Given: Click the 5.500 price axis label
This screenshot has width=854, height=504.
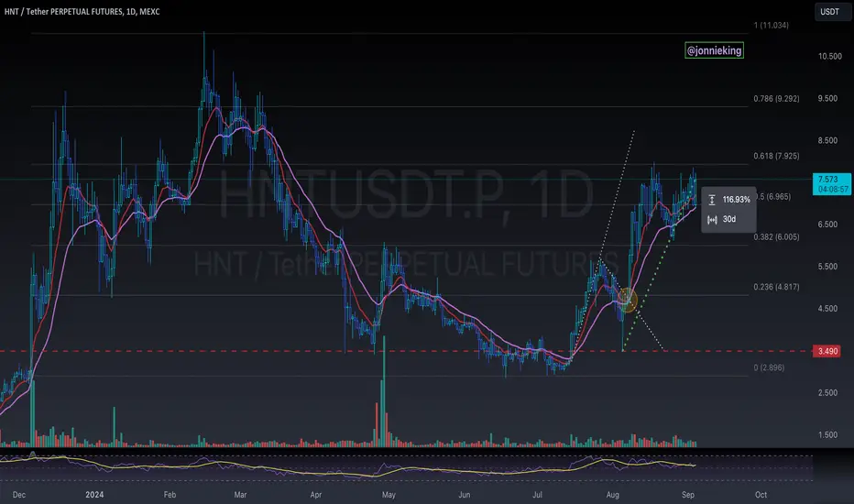Looking at the screenshot, I should tap(827, 267).
